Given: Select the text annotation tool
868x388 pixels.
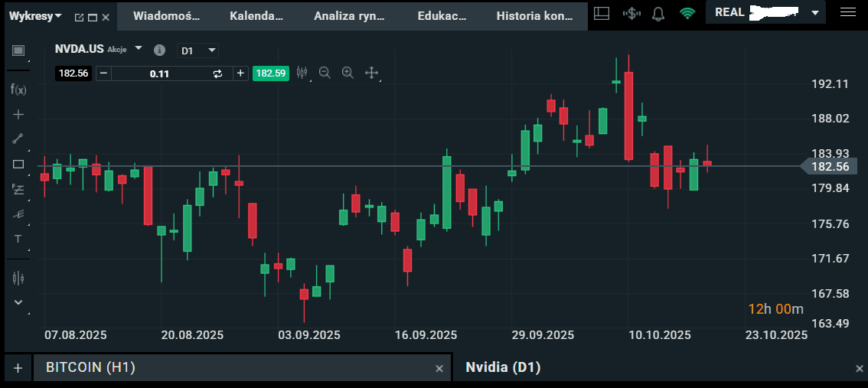Looking at the screenshot, I should point(18,239).
